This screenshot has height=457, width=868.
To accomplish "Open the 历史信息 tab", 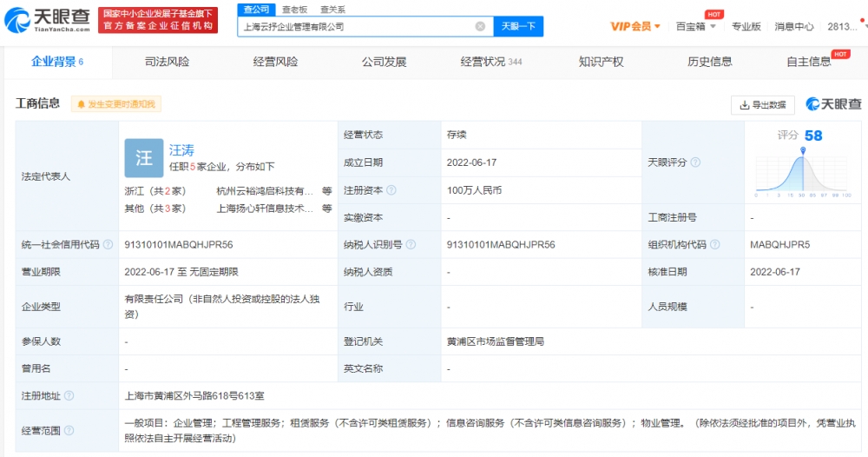I will [x=710, y=62].
